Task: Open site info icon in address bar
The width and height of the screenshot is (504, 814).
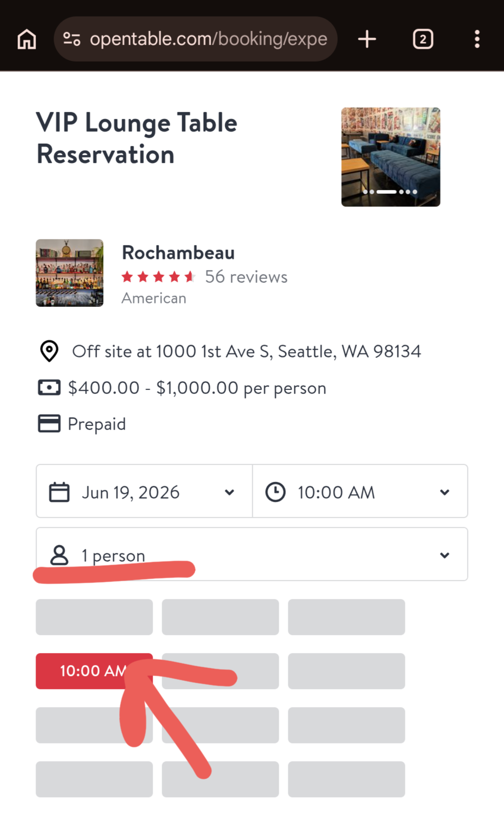Action: 72,39
